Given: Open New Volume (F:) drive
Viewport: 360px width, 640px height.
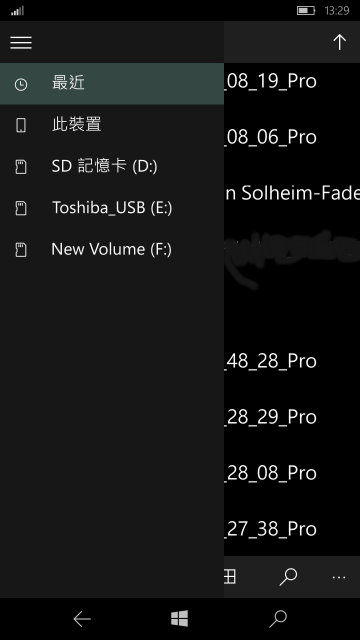Looking at the screenshot, I should (112, 249).
